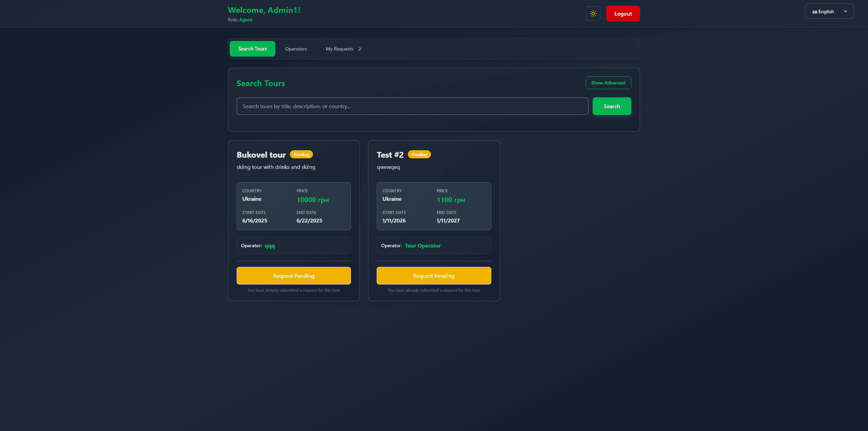Image resolution: width=868 pixels, height=431 pixels.
Task: Open the My Requests tab
Action: click(x=339, y=48)
